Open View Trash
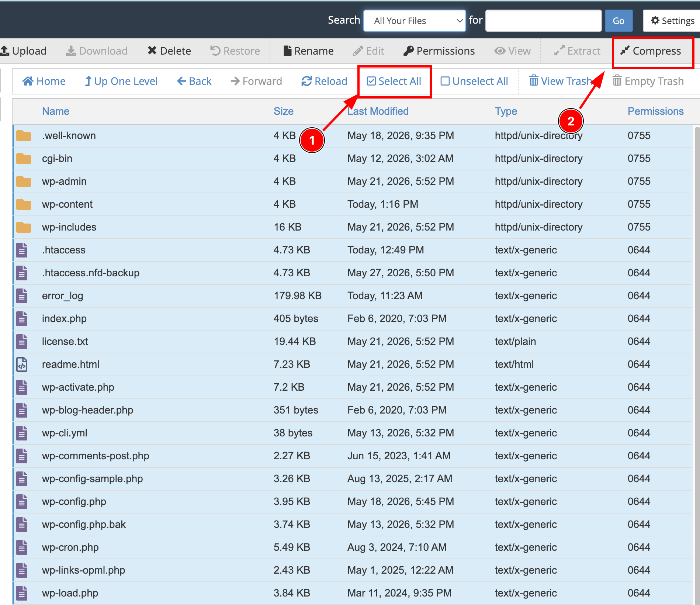 (561, 81)
